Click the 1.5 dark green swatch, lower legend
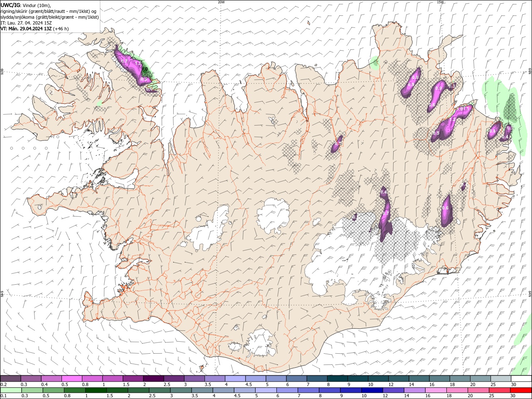532x399 pixels. (x=117, y=390)
